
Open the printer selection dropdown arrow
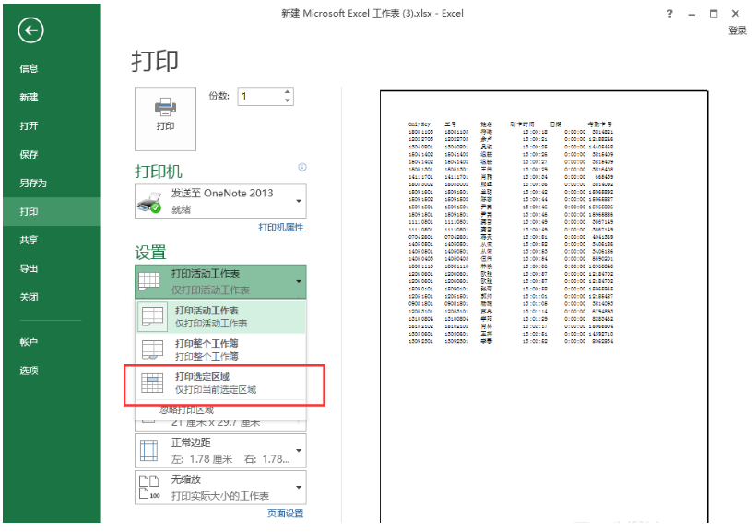pos(297,201)
